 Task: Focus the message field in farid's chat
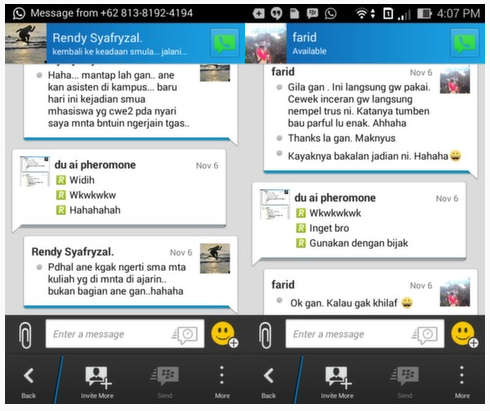(365, 334)
